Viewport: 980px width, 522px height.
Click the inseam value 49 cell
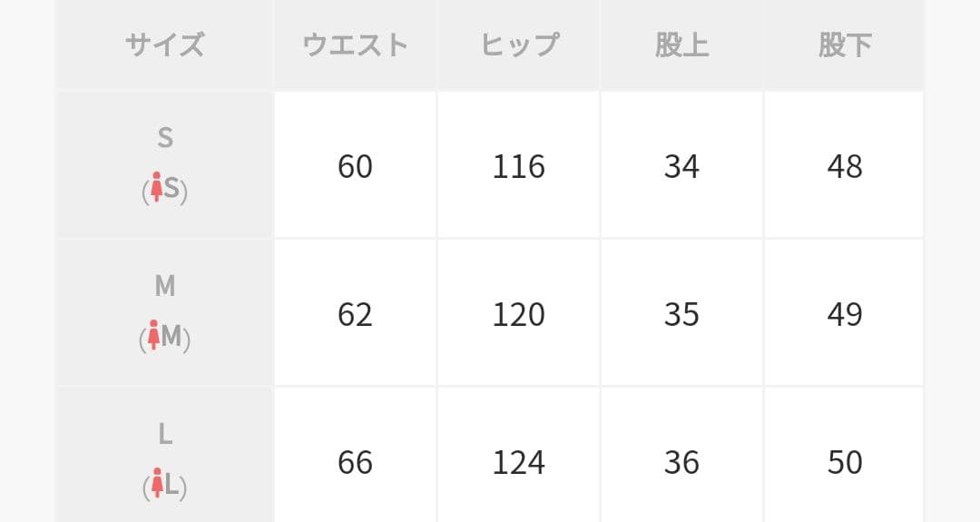point(844,312)
